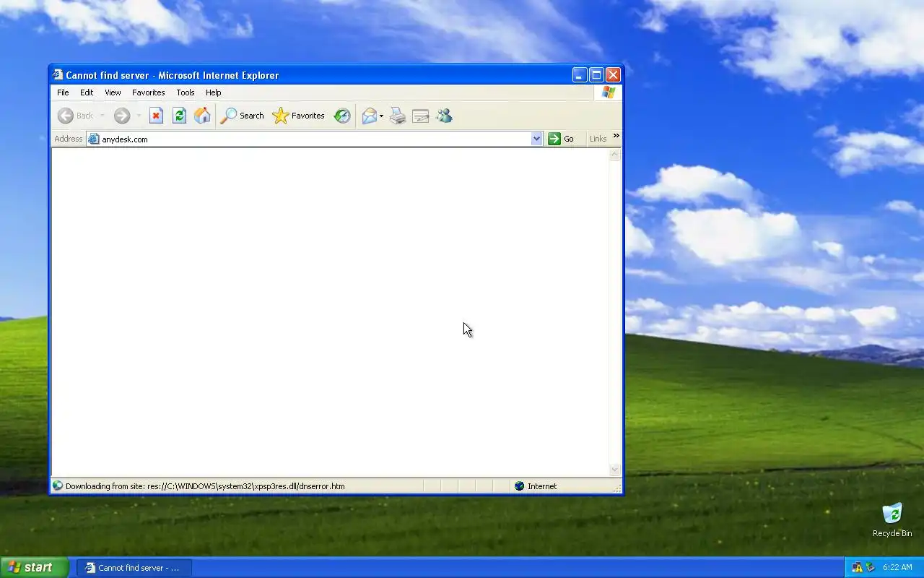Viewport: 924px width, 578px height.
Task: Open the Edit menu
Action: [87, 92]
